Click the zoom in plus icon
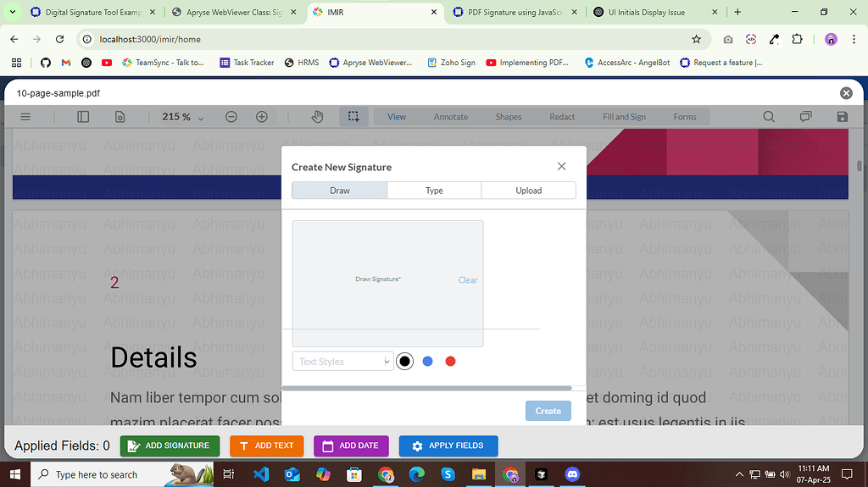The height and width of the screenshot is (487, 868). (x=262, y=117)
